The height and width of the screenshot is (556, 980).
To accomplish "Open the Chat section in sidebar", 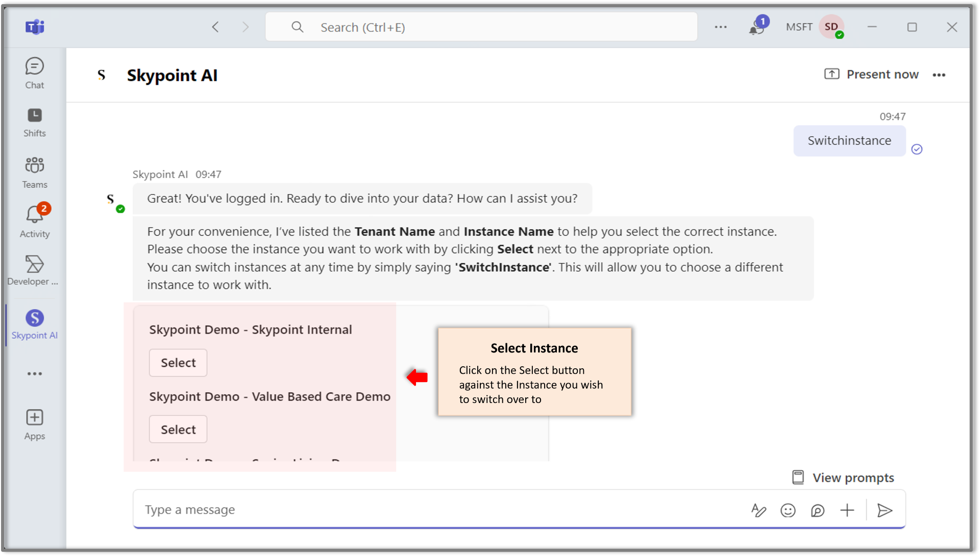I will click(35, 73).
